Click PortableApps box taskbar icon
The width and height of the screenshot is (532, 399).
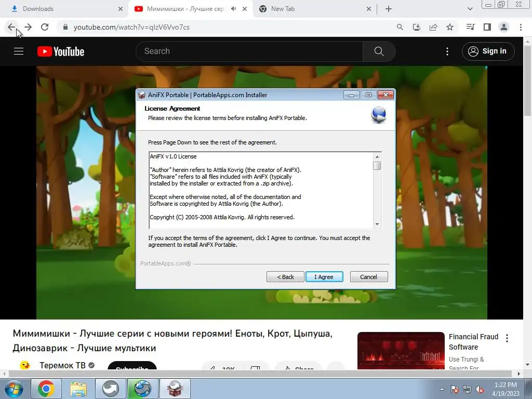point(175,389)
